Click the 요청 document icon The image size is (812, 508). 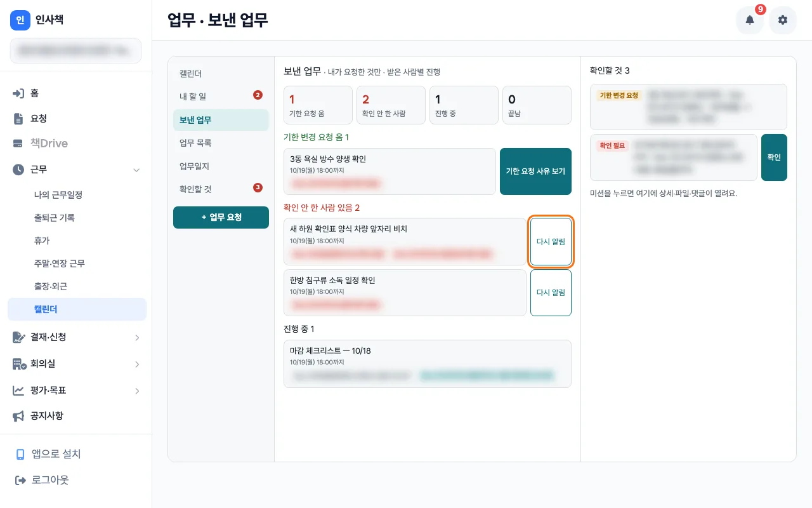[18, 119]
